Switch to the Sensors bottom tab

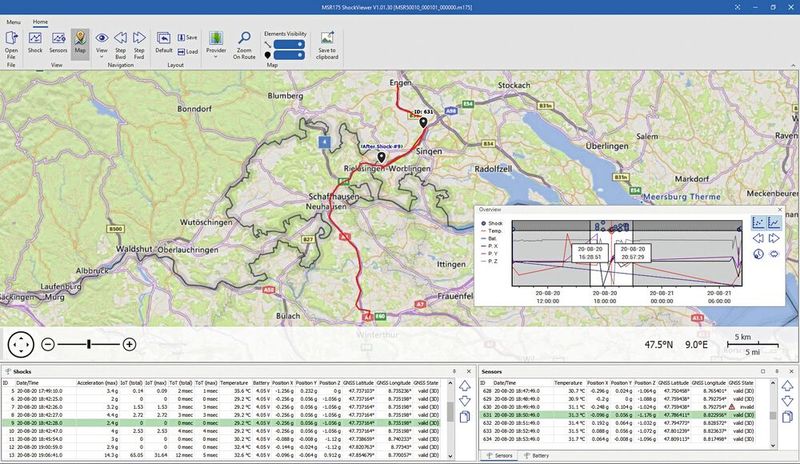click(499, 455)
